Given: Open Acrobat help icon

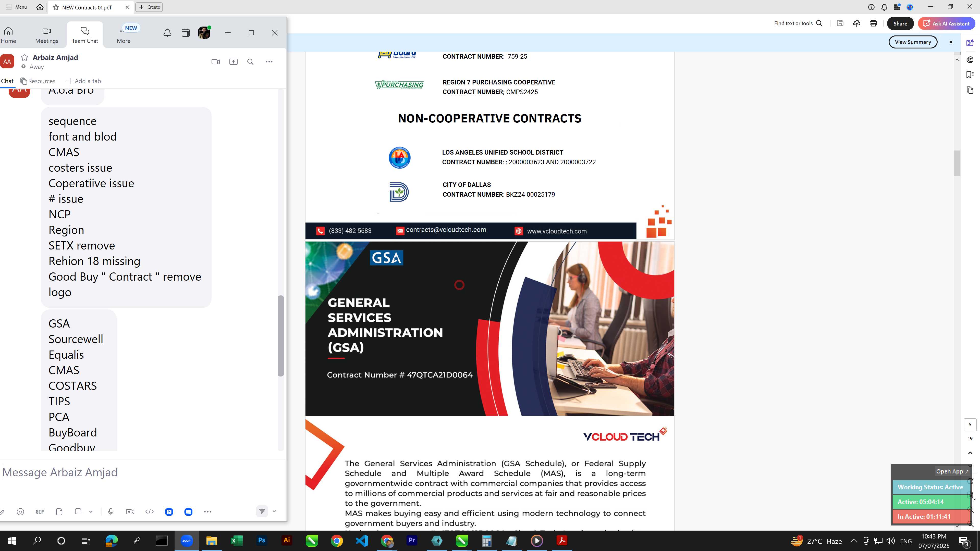Looking at the screenshot, I should coord(871,7).
